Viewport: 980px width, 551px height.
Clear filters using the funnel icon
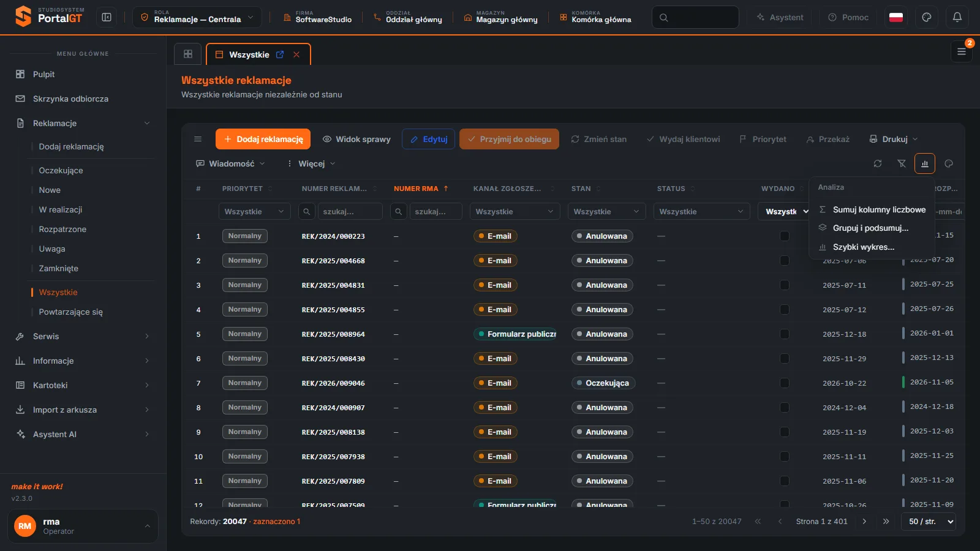click(x=902, y=163)
